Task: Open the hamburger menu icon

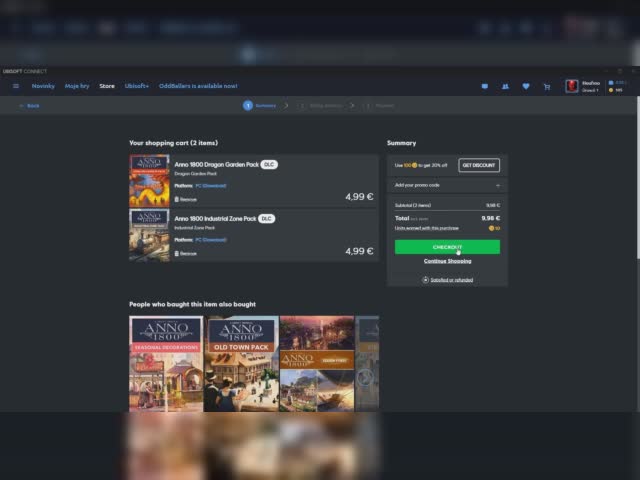Action: click(16, 86)
